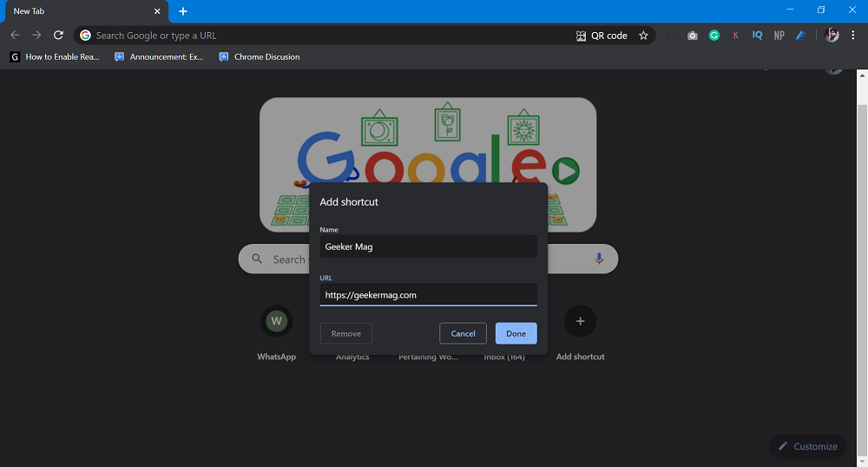The height and width of the screenshot is (467, 868).
Task: Go back to previous page
Action: click(15, 35)
